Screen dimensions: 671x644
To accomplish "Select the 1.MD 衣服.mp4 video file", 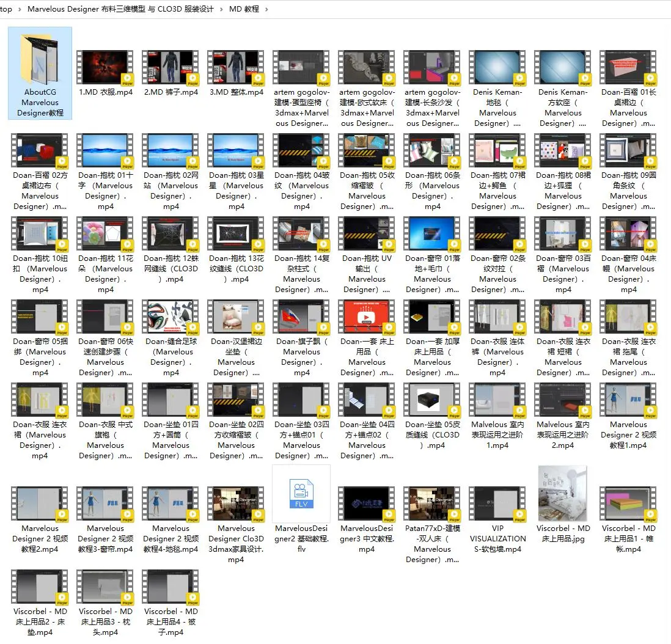I will [105, 73].
